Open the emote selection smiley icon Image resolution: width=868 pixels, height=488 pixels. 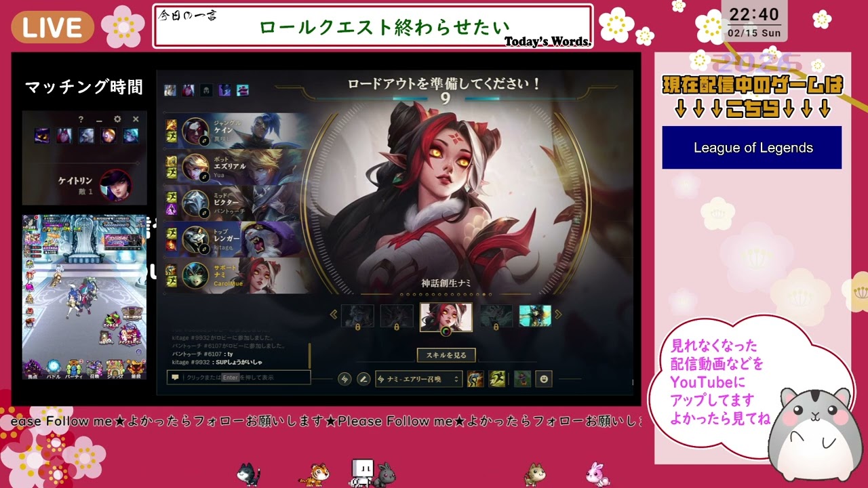(543, 379)
